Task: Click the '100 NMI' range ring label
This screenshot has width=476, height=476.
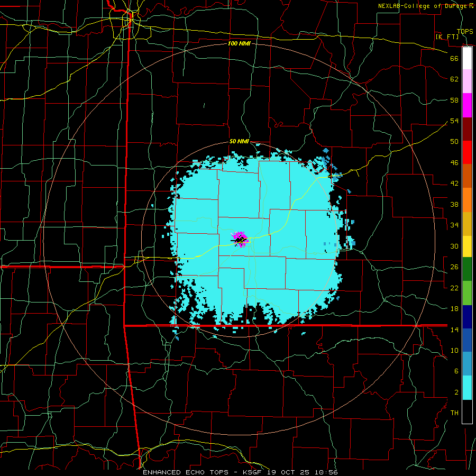Action: pos(239,43)
